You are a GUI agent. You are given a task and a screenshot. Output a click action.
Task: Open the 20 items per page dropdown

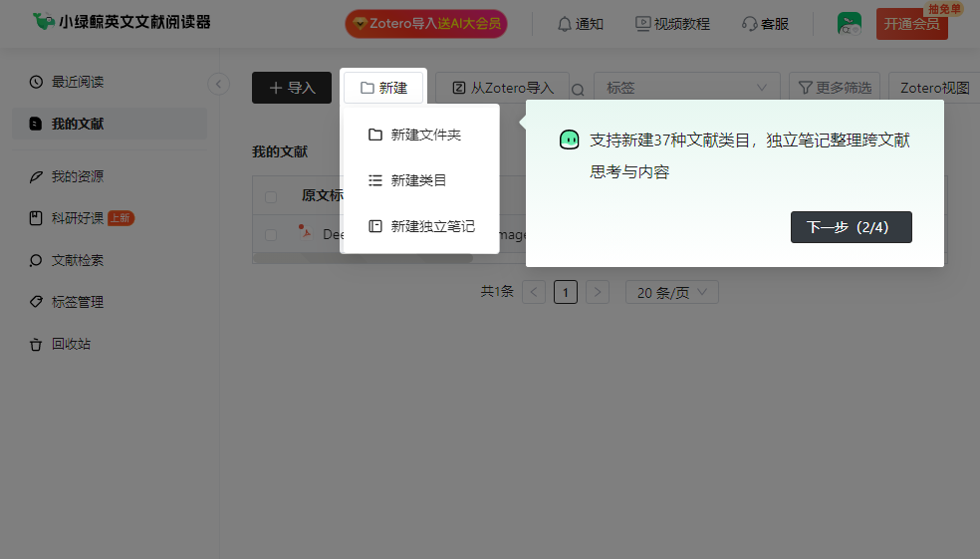[x=672, y=292]
